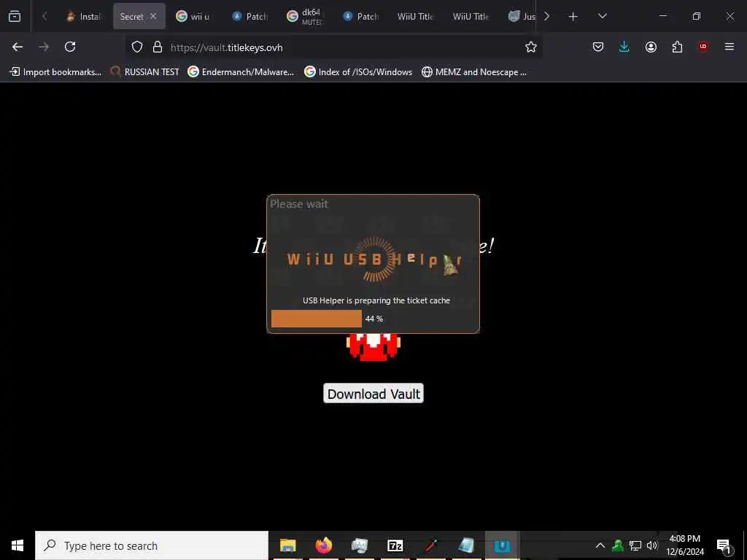Screen dimensions: 747x560
Task: Click the 44 % progress label
Action: pyautogui.click(x=374, y=319)
